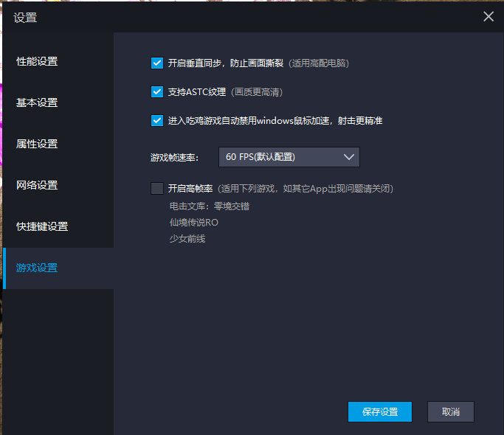This screenshot has width=504, height=435.
Task: Click the 游戏帧速率 label
Action: (174, 158)
